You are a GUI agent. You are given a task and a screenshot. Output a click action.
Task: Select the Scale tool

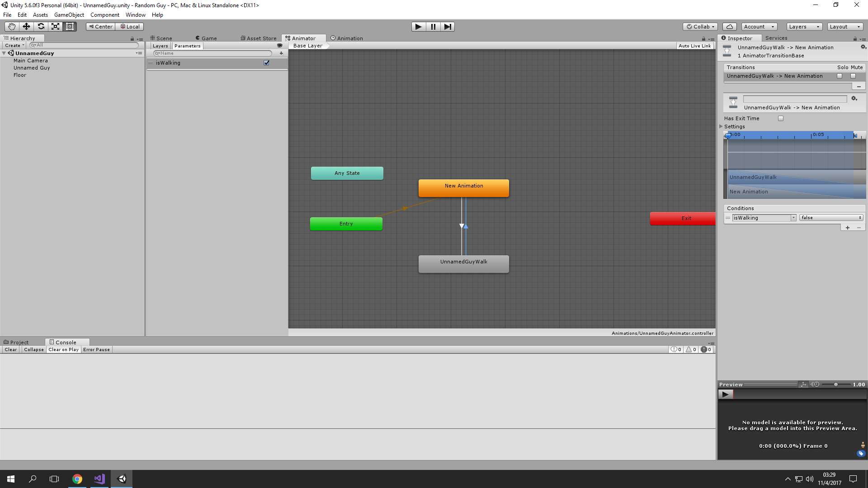coord(55,27)
